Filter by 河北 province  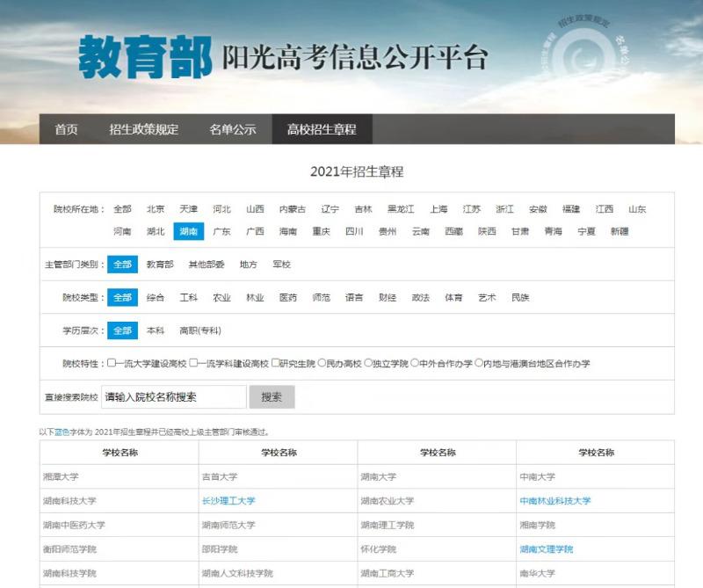pyautogui.click(x=222, y=209)
